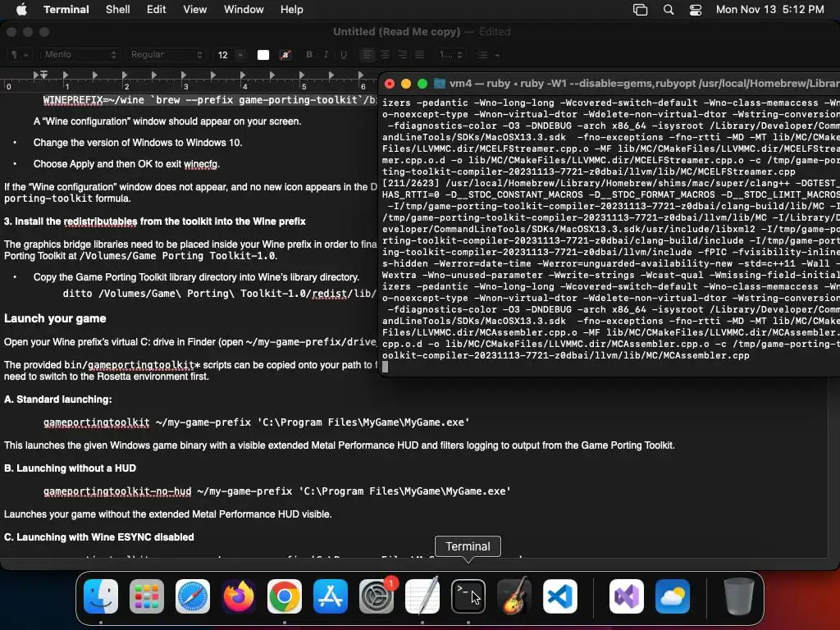
Task: Click the 'bin/gameportingtoolkit*' text in TextEdit
Action: point(132,365)
